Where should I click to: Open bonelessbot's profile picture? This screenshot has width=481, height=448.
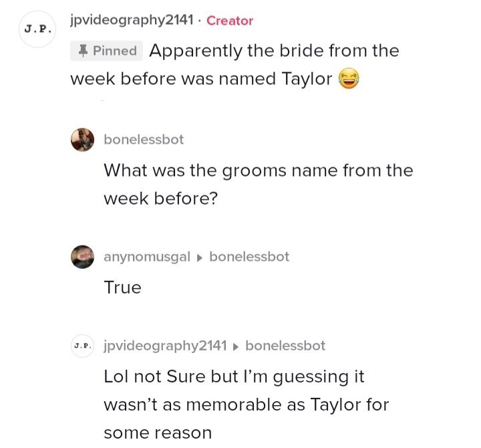coord(83,140)
